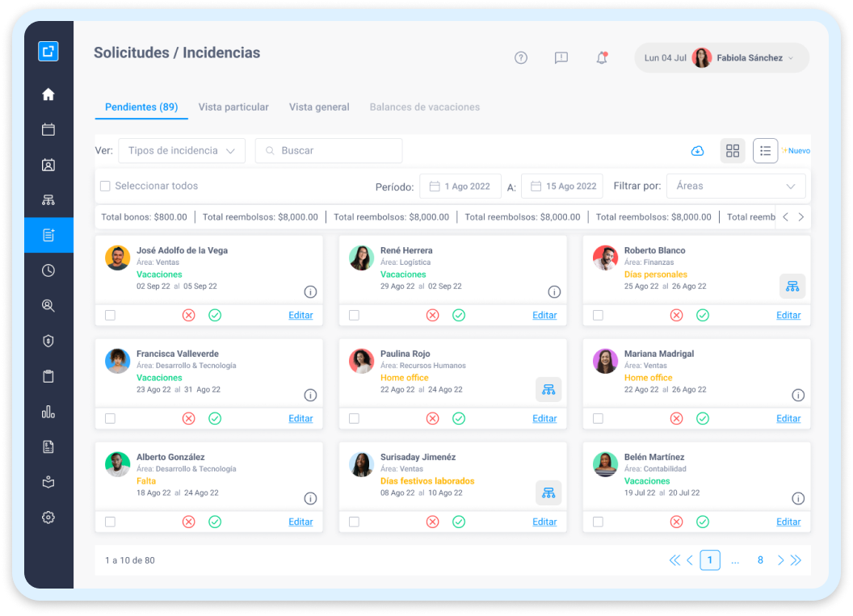Click Editar on Belén Martínez card
This screenshot has height=616, width=853.
point(788,522)
